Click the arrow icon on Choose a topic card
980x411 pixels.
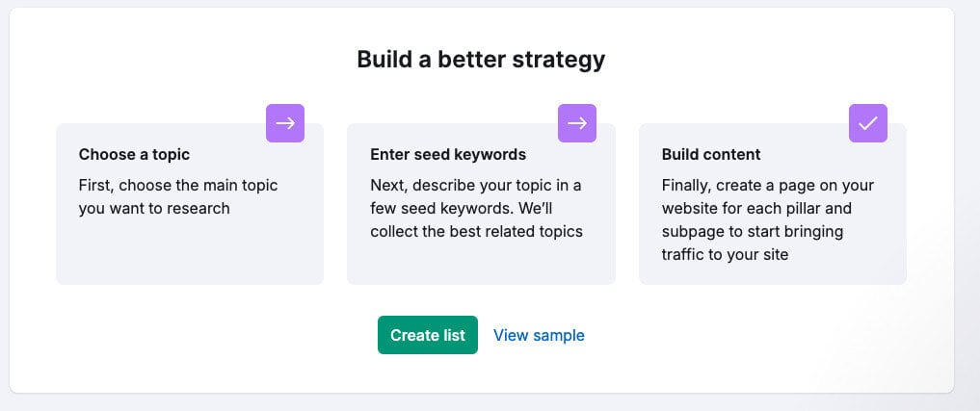coord(285,123)
